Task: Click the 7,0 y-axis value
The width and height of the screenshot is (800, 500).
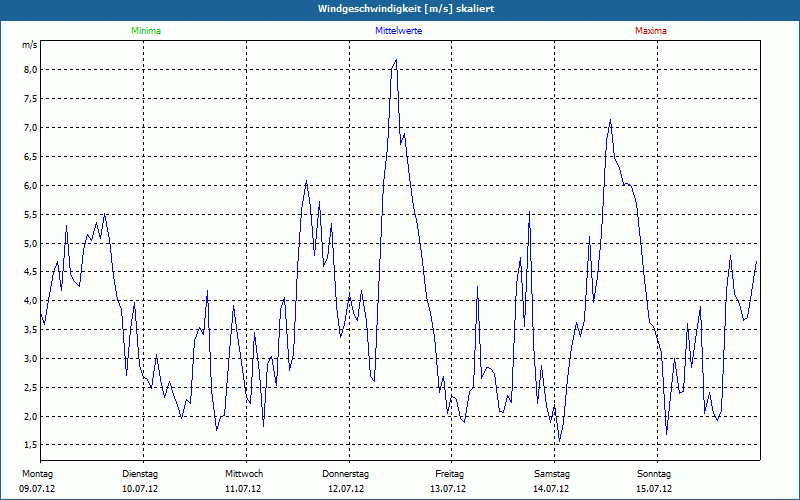Action: pos(31,128)
